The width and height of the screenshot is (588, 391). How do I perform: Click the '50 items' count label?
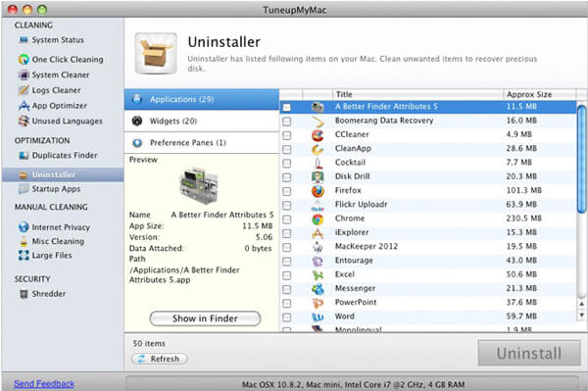149,343
